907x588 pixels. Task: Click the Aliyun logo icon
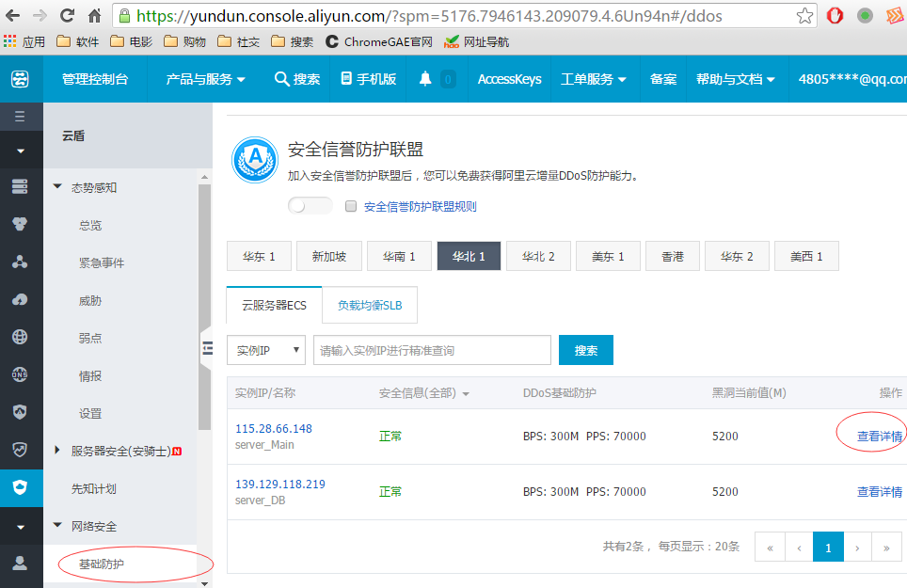point(21,79)
